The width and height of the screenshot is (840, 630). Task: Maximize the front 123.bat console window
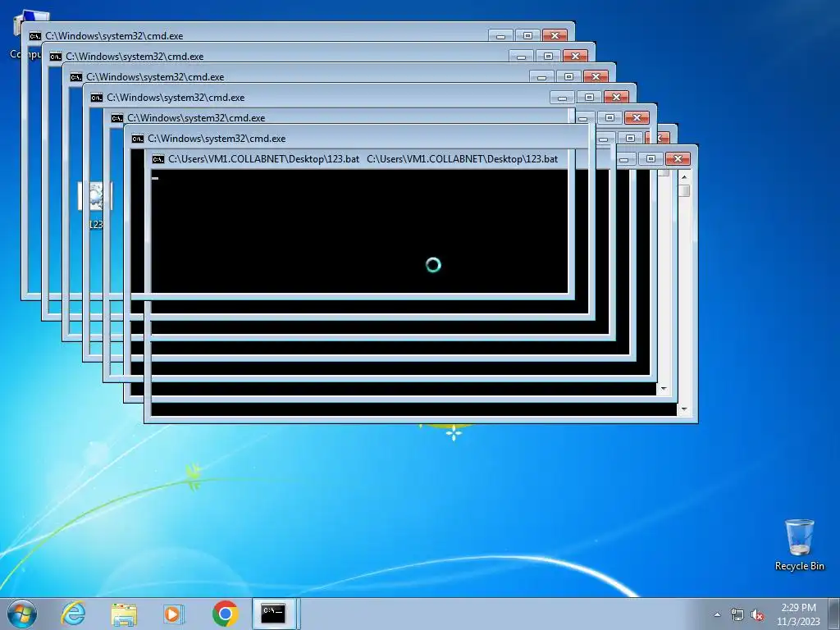tap(651, 159)
